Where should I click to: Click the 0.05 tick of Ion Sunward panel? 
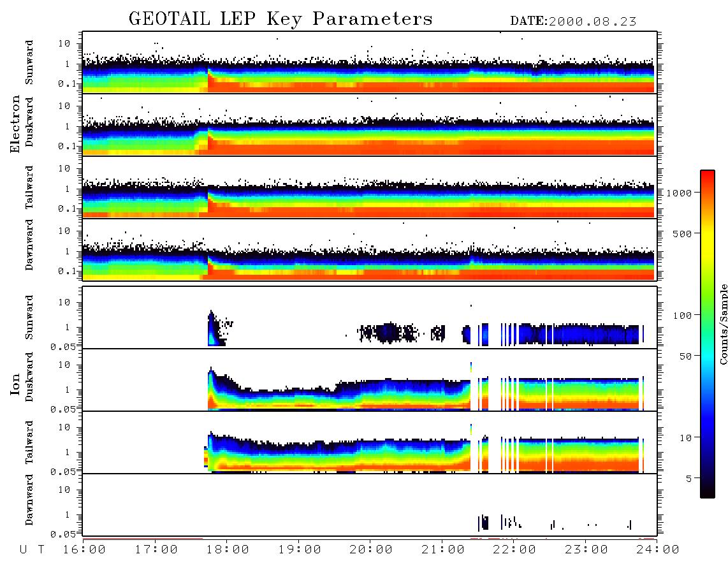point(63,346)
